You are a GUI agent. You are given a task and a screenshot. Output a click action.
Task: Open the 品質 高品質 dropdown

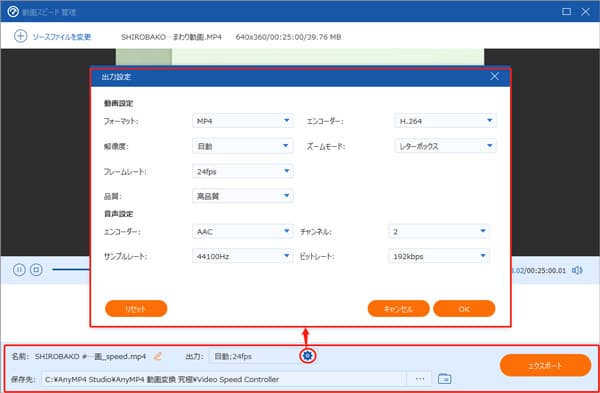point(243,196)
